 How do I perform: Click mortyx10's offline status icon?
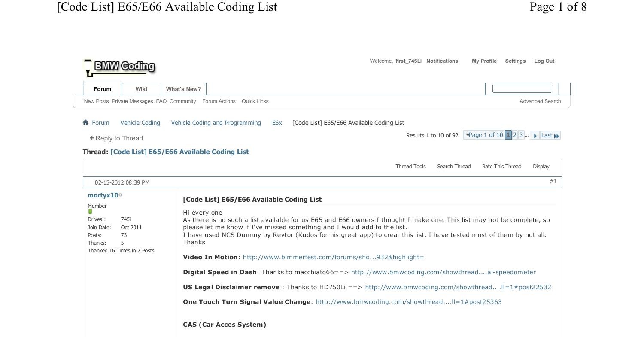pos(120,195)
